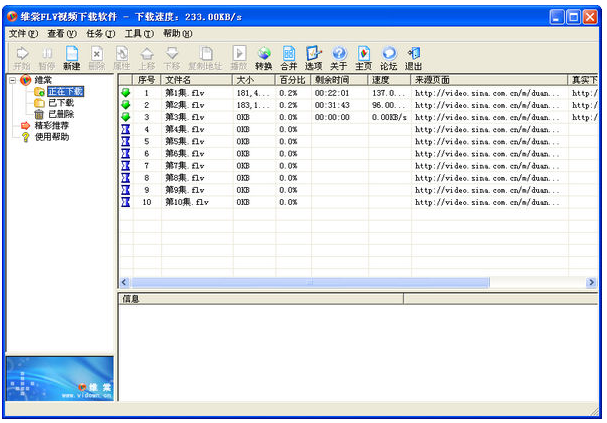
Task: Click the 关于 (About) toolbar icon
Action: point(338,57)
